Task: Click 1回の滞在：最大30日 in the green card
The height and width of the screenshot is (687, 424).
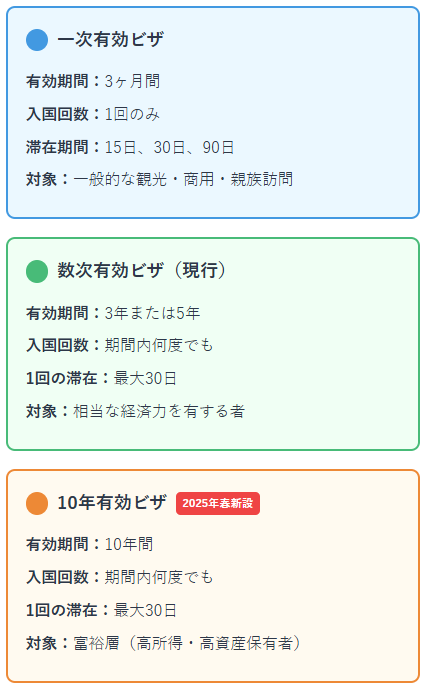Action: coord(101,379)
